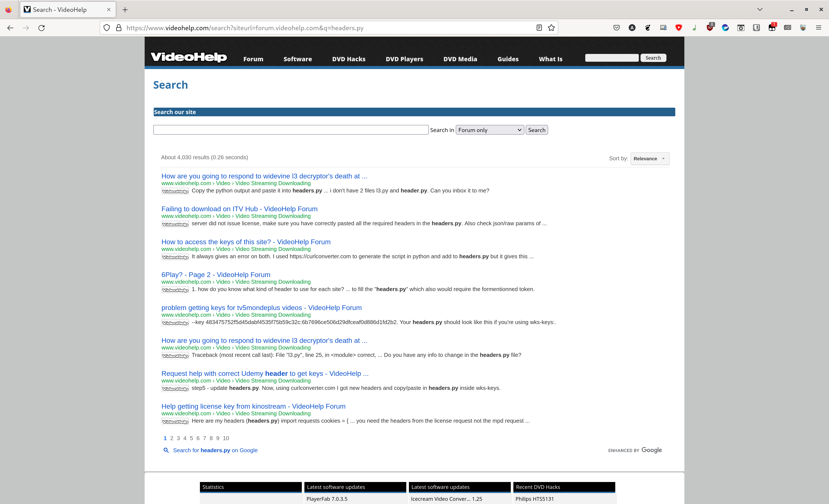Expand the list all tabs chevron

coord(760,9)
